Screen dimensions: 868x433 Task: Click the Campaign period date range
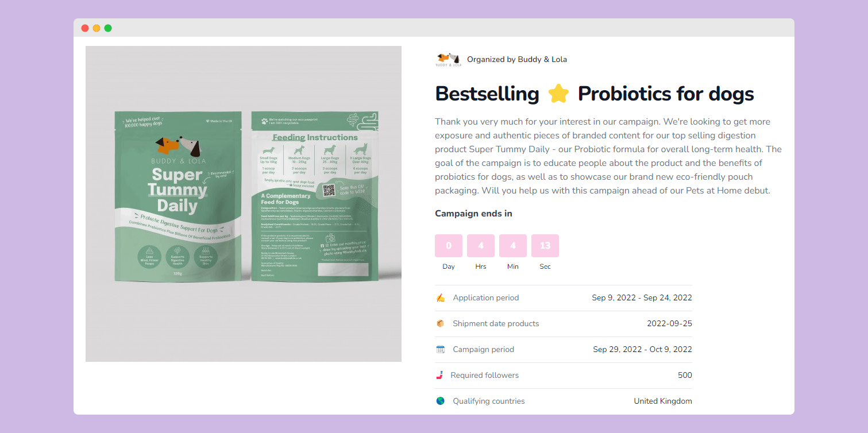pyautogui.click(x=642, y=349)
